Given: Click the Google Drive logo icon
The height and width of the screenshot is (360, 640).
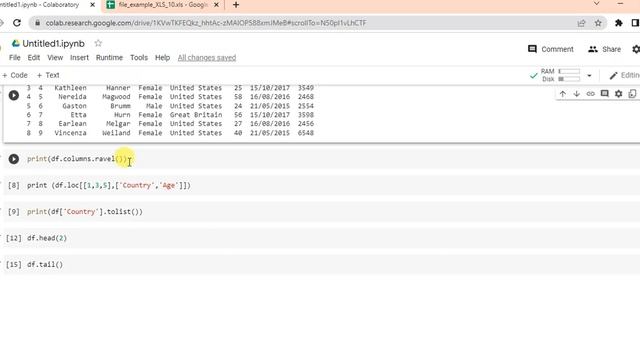Looking at the screenshot, I should pos(16,43).
